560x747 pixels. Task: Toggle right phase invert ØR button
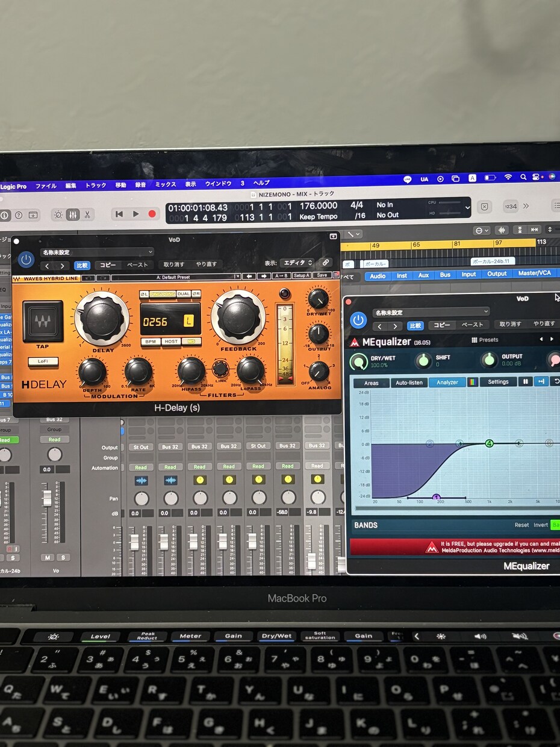click(x=196, y=294)
